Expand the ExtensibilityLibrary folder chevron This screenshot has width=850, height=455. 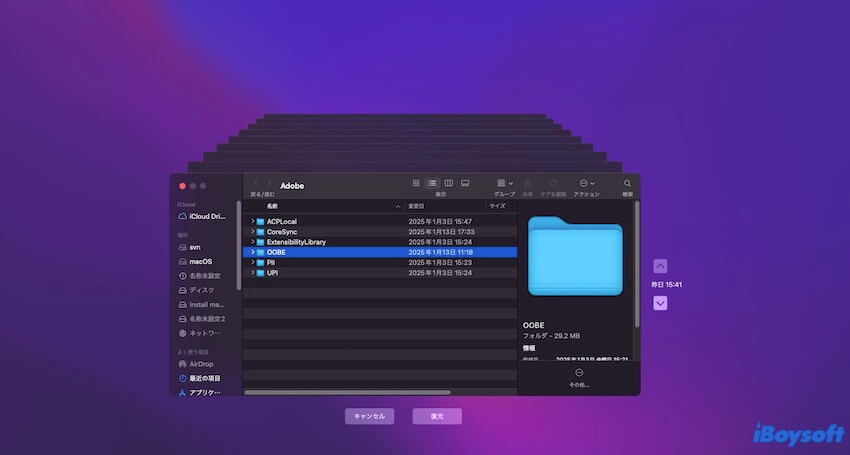[253, 242]
